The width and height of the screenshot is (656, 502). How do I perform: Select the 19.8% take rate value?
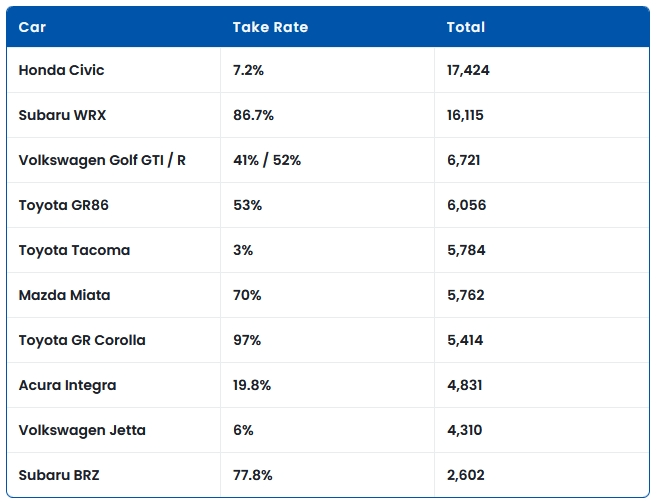tap(252, 385)
